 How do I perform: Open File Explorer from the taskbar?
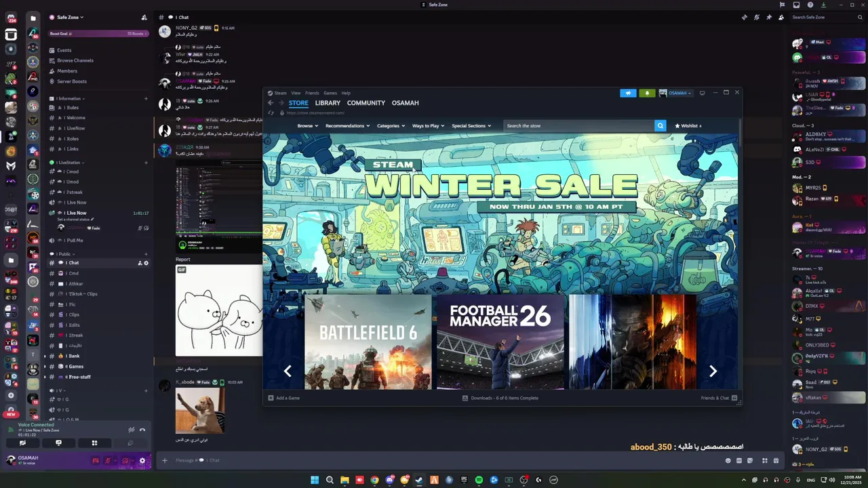click(x=344, y=480)
